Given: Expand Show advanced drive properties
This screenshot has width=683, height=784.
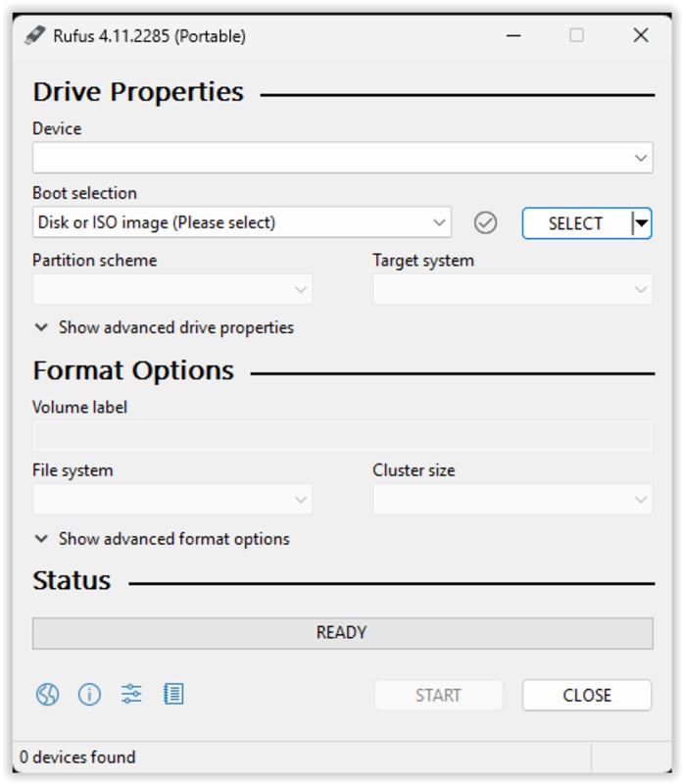Looking at the screenshot, I should click(164, 328).
